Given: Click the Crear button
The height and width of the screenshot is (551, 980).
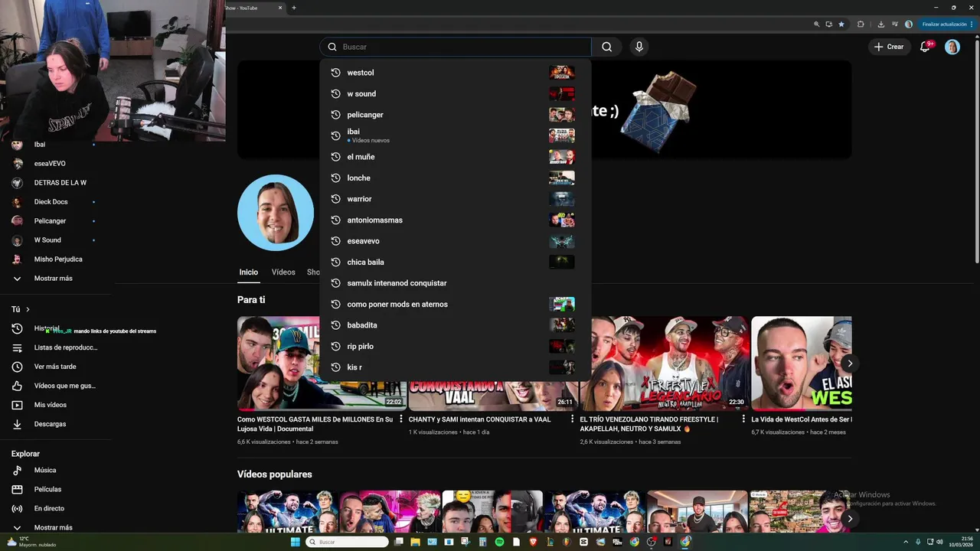Looking at the screenshot, I should coord(889,47).
